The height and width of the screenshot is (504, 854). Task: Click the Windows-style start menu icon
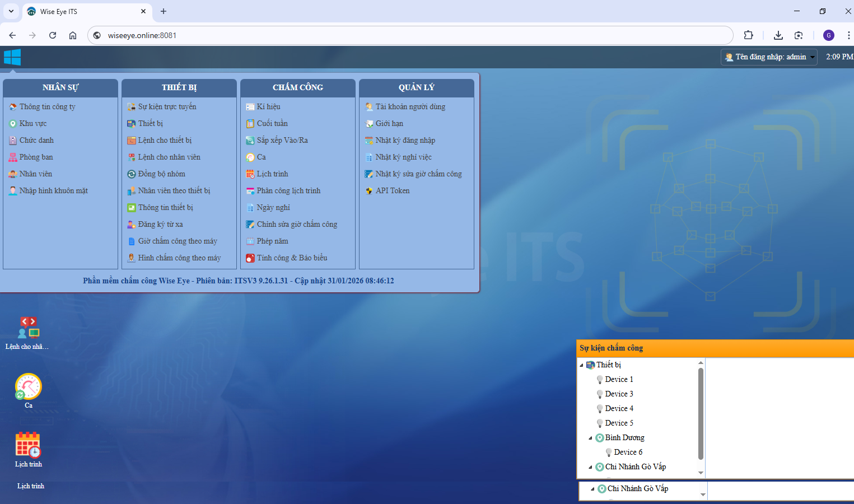click(x=12, y=57)
